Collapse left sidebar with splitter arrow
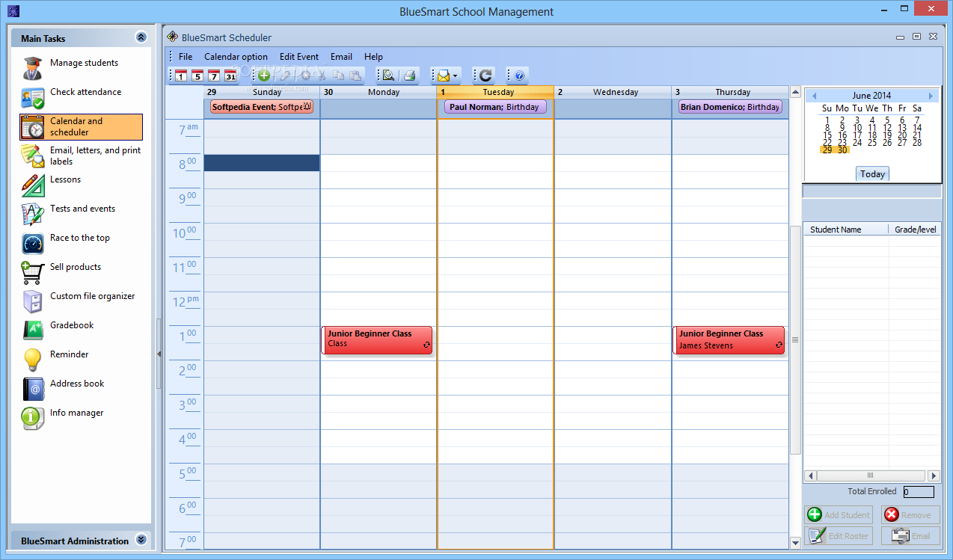 [159, 354]
